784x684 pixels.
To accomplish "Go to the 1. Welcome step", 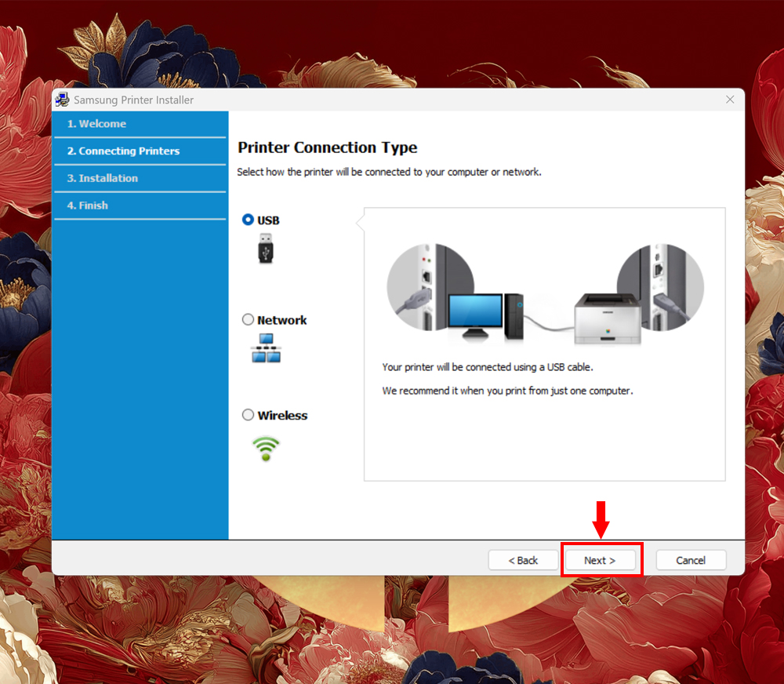I will [140, 124].
